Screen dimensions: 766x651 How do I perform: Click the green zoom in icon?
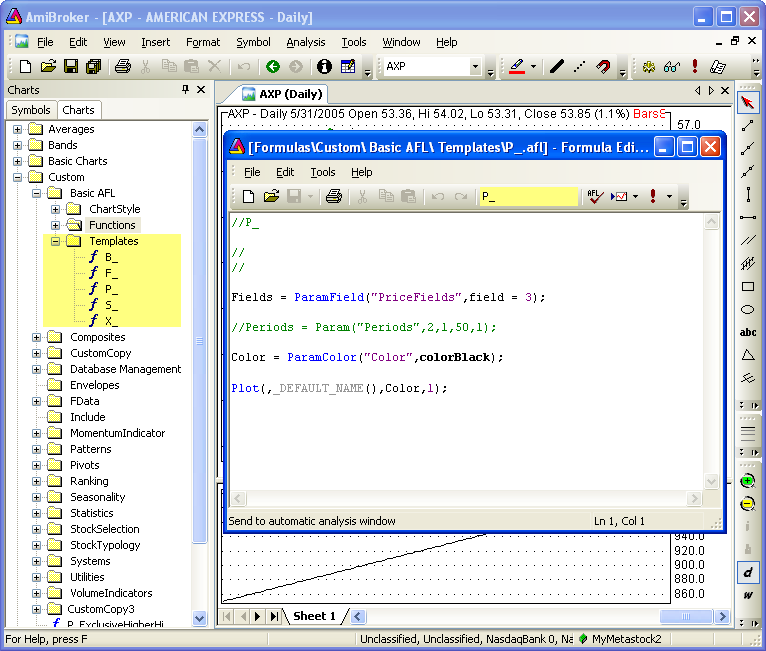click(747, 481)
